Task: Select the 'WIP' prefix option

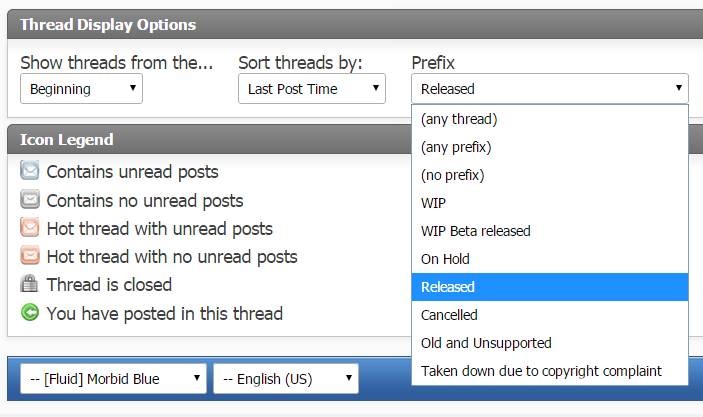Action: pos(434,203)
